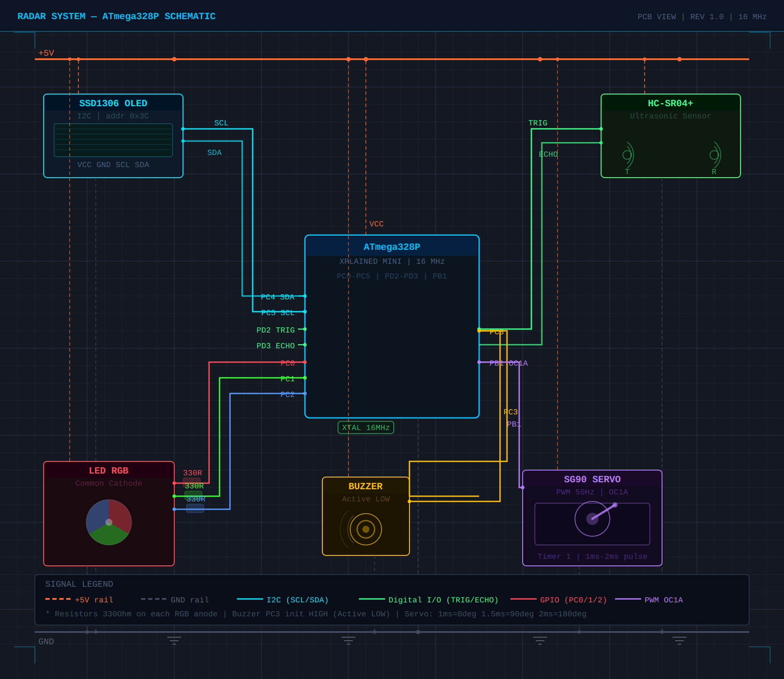
Task: Select the PC4 SDA pin
Action: 277,297
